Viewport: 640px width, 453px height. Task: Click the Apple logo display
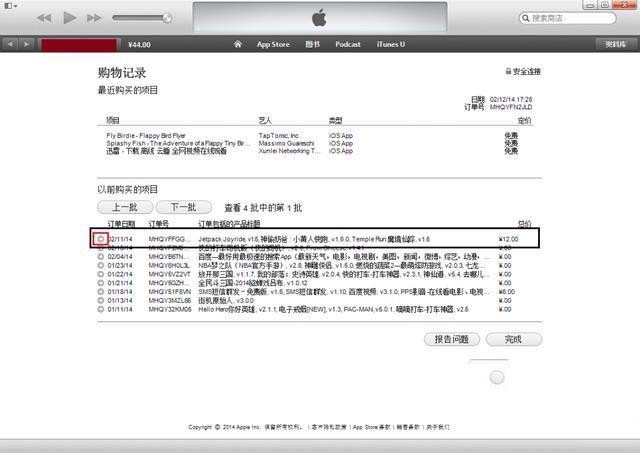(x=319, y=18)
